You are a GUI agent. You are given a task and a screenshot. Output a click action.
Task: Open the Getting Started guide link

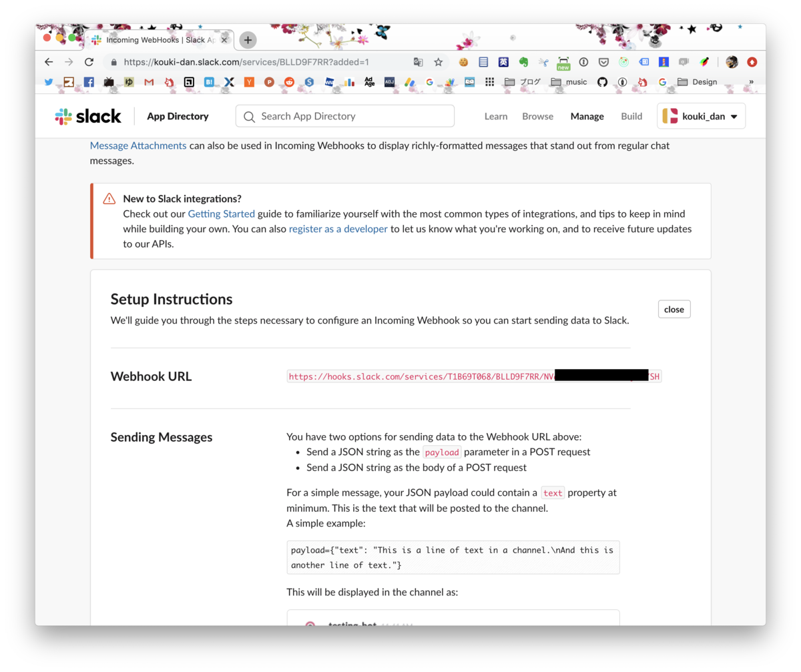pyautogui.click(x=222, y=214)
